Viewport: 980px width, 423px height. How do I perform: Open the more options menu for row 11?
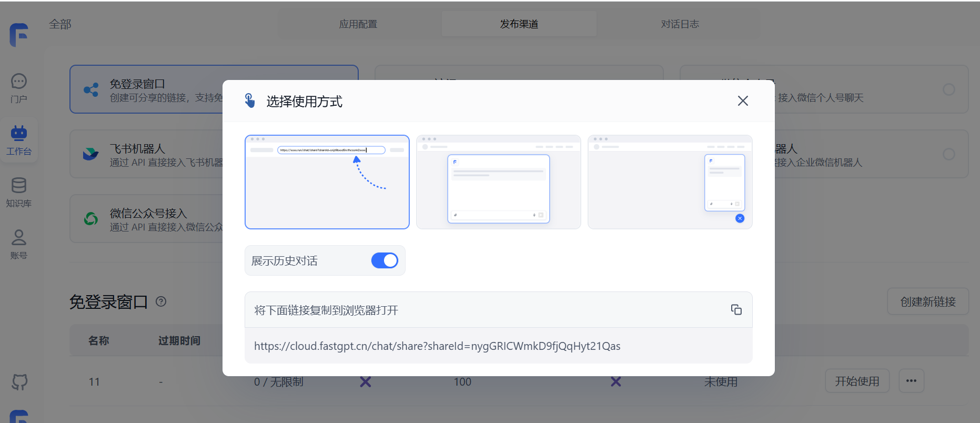coord(912,381)
